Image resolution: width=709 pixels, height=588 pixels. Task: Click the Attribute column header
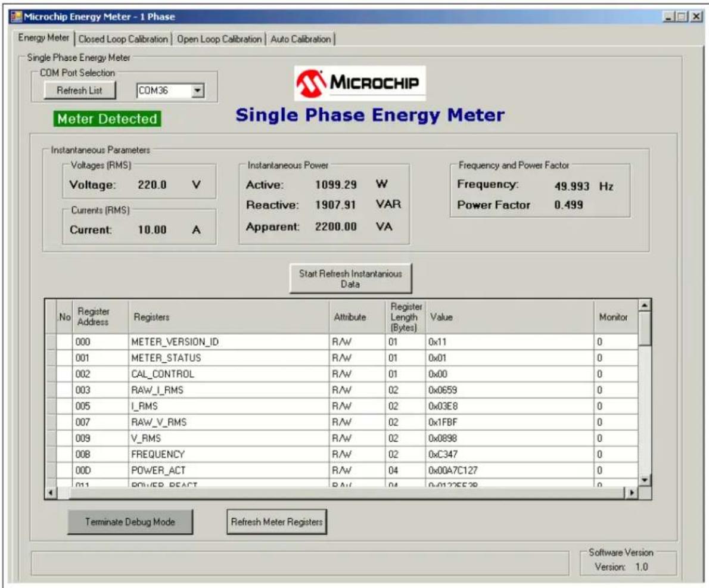coord(357,317)
